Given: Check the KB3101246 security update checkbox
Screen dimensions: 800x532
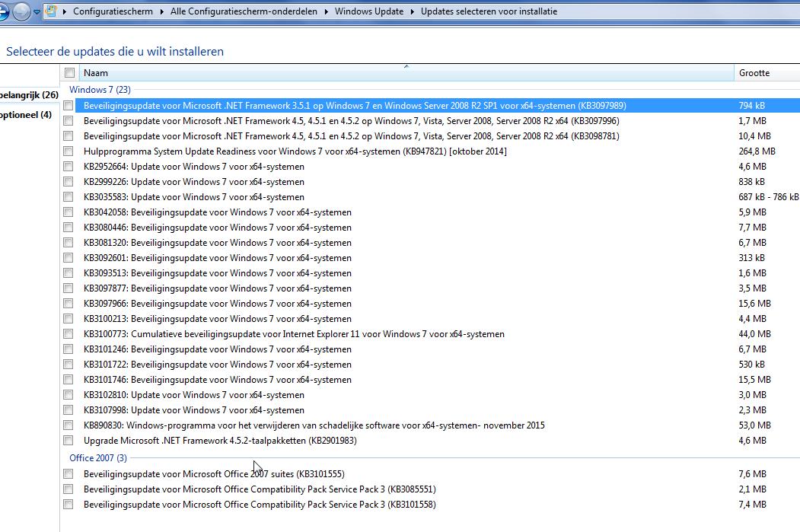Looking at the screenshot, I should [x=69, y=349].
